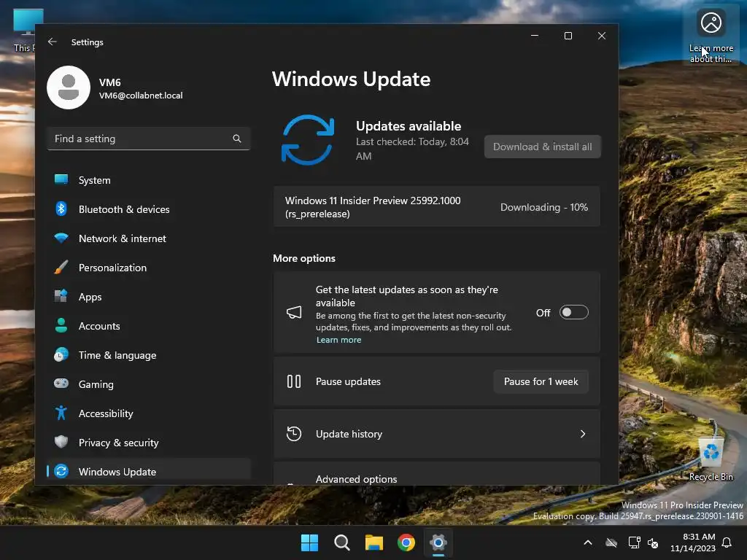Click the pause icon beside Pause updates
Screen dimensions: 747x560
pyautogui.click(x=294, y=381)
